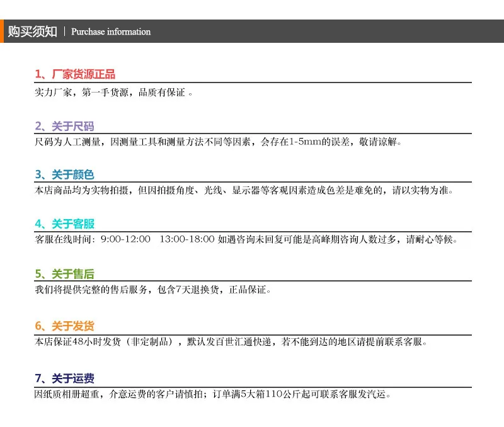504x427 pixels.
Task: Select heading 3、关于颜色
Action: (x=64, y=174)
